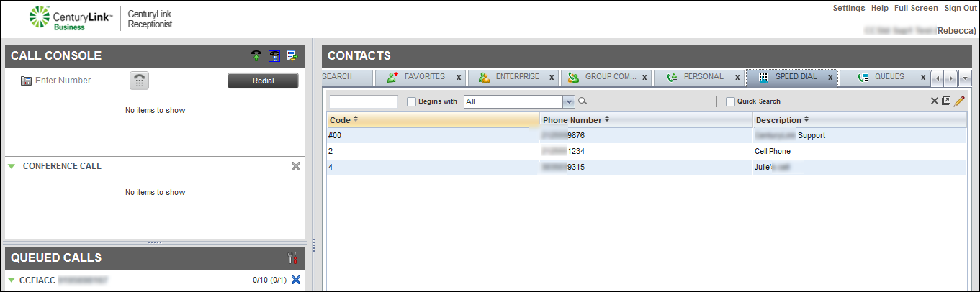The height and width of the screenshot is (292, 980).
Task: Click the panel splitter handle above Queued Calls
Action: click(x=155, y=242)
